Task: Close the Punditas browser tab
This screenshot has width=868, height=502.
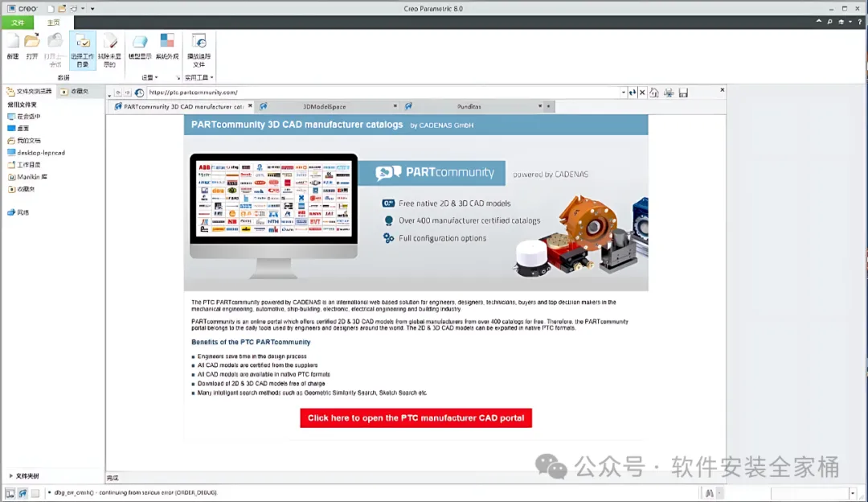Action: (540, 106)
